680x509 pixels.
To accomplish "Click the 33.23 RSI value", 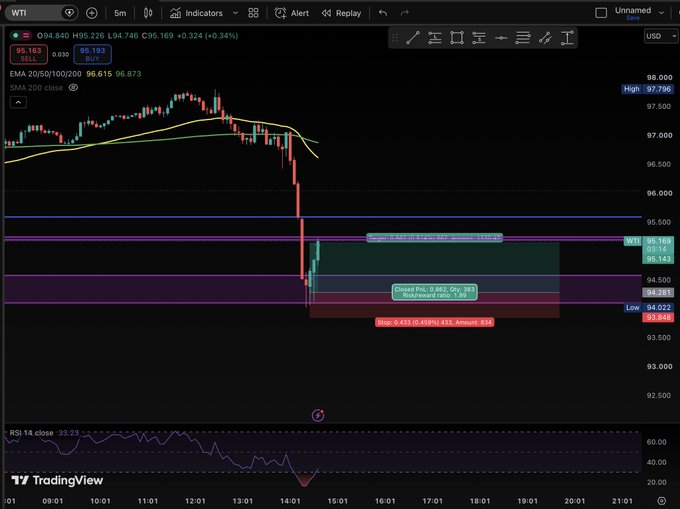I will coord(69,433).
